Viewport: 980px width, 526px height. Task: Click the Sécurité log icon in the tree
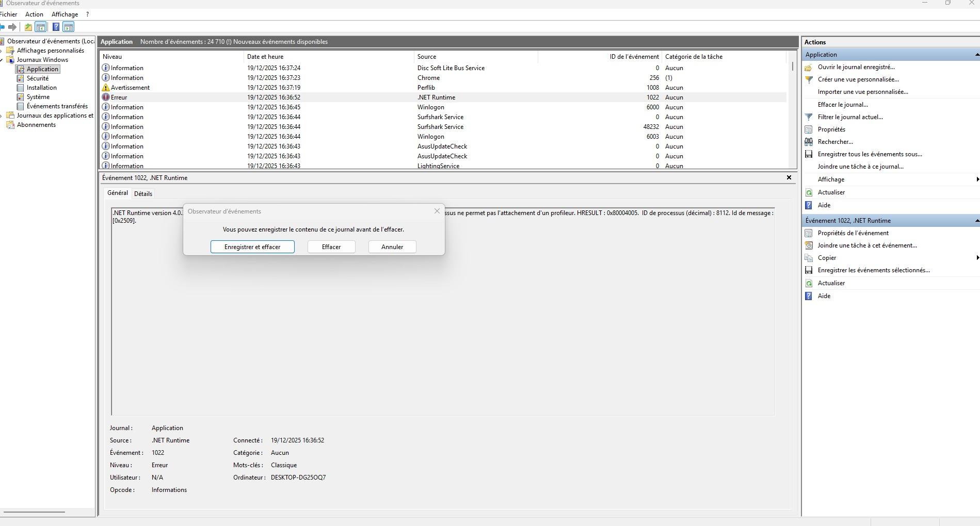(x=21, y=78)
